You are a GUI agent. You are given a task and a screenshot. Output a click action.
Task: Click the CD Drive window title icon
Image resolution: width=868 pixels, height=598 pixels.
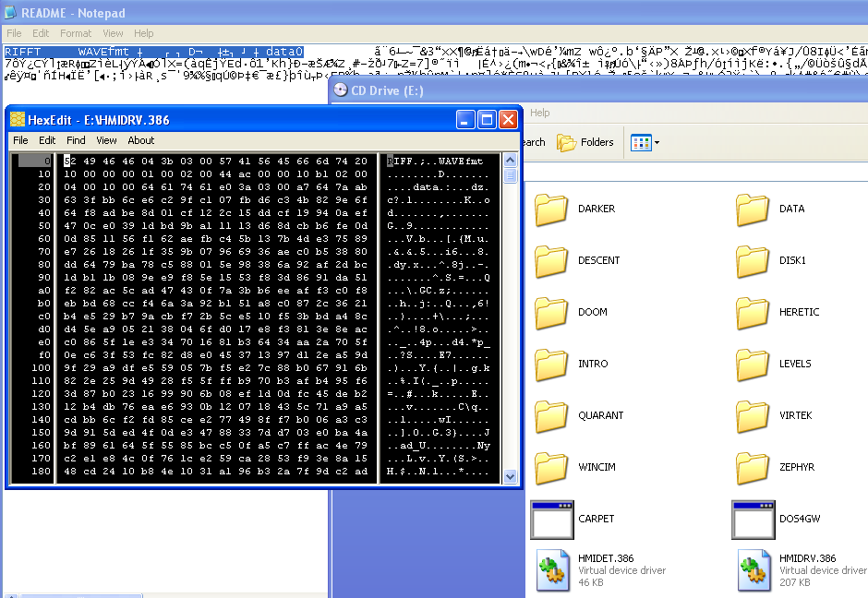341,90
